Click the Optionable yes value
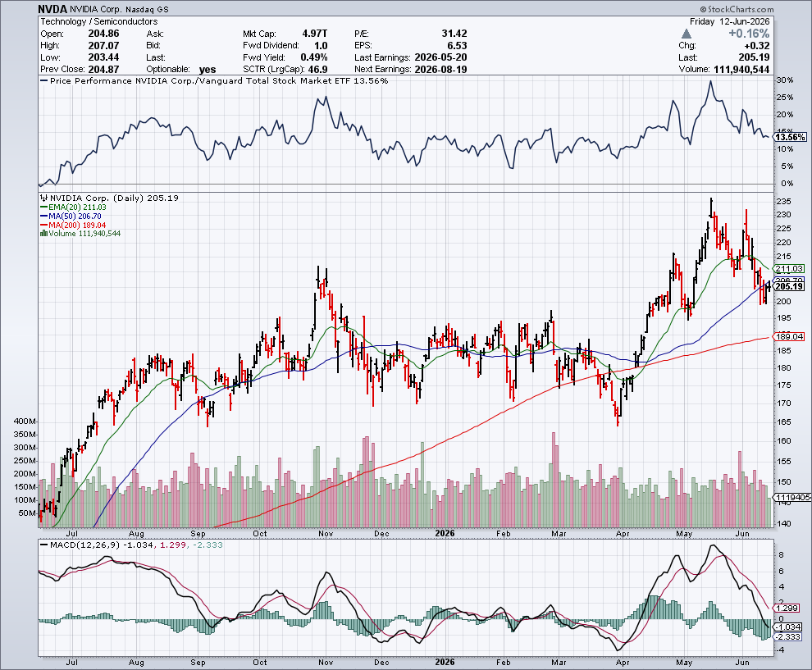 point(208,70)
